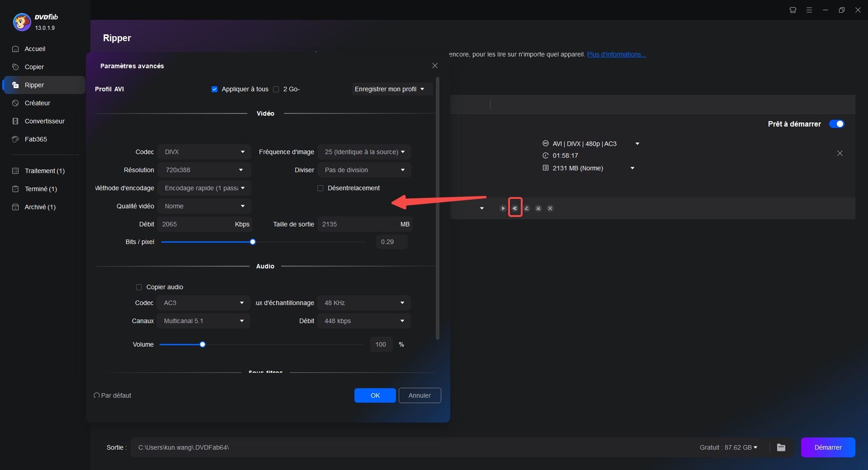
Task: Expand the 2131 MB (Norme) size dropdown
Action: coord(632,168)
